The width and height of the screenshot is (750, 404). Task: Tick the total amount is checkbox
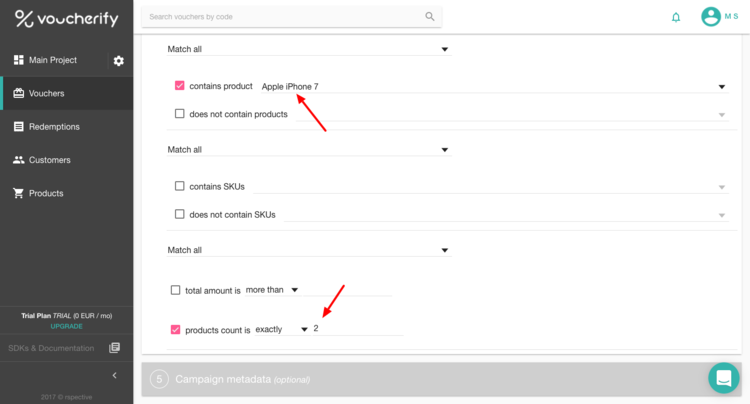176,290
